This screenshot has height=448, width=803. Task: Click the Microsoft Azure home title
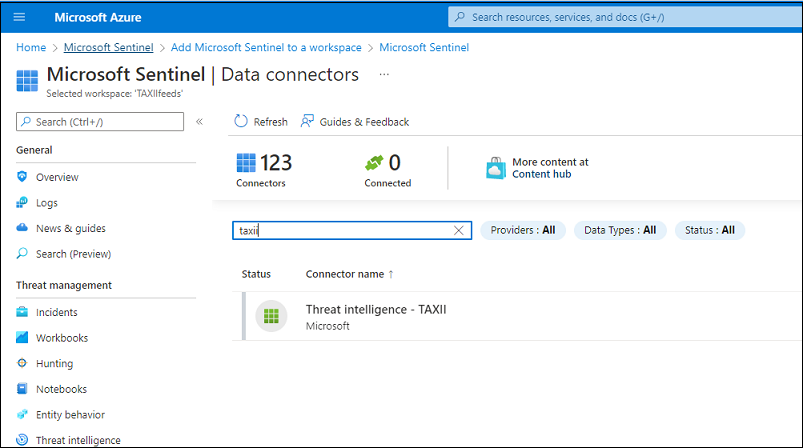click(98, 17)
